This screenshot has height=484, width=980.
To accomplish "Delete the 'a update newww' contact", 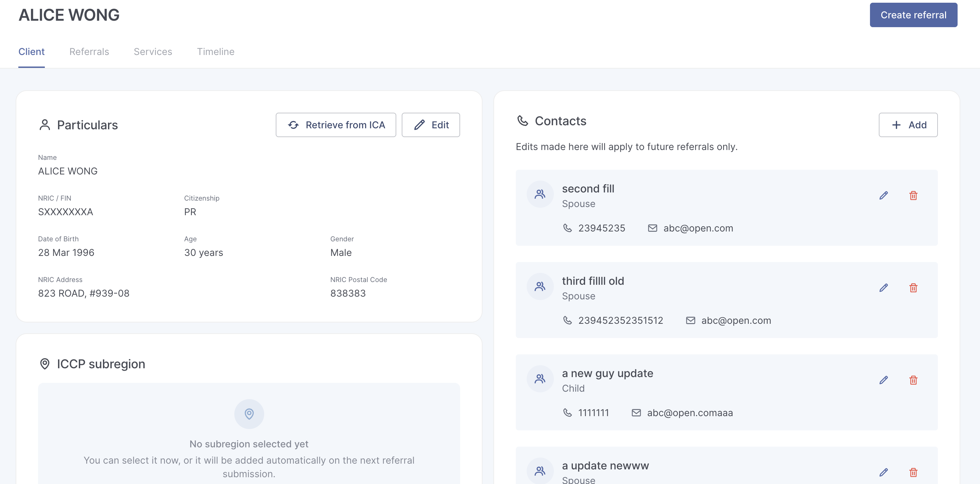I will pyautogui.click(x=913, y=472).
